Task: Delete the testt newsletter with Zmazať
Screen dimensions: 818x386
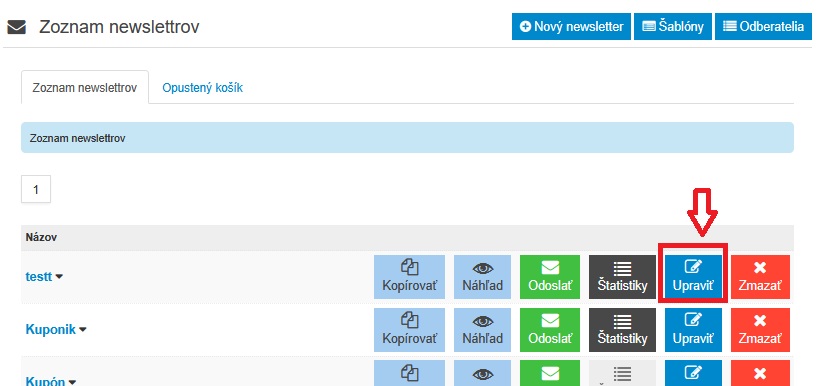Action: 760,277
